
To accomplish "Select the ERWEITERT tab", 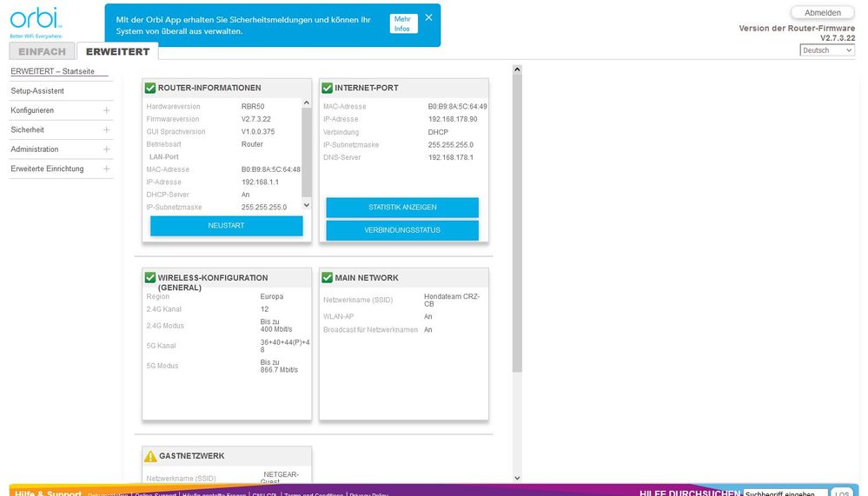I will tap(117, 52).
